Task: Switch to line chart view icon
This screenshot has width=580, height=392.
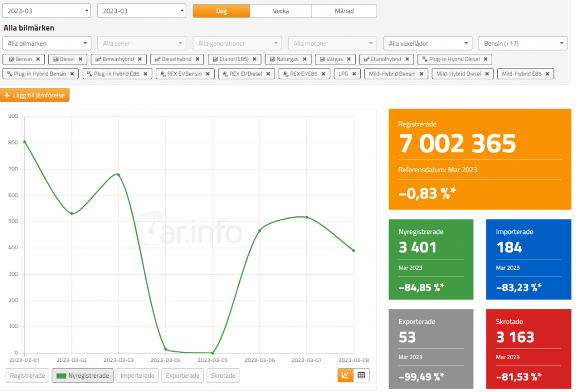Action: pos(346,375)
